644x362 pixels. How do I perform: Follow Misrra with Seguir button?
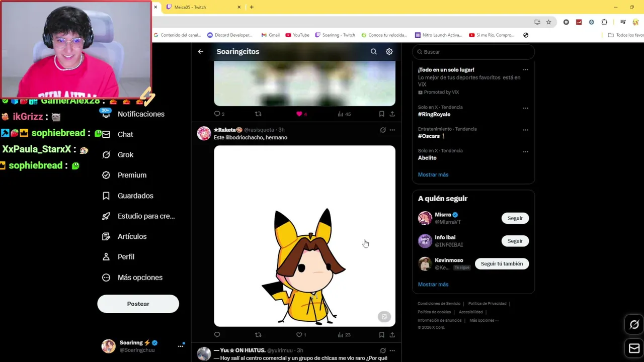click(x=515, y=218)
